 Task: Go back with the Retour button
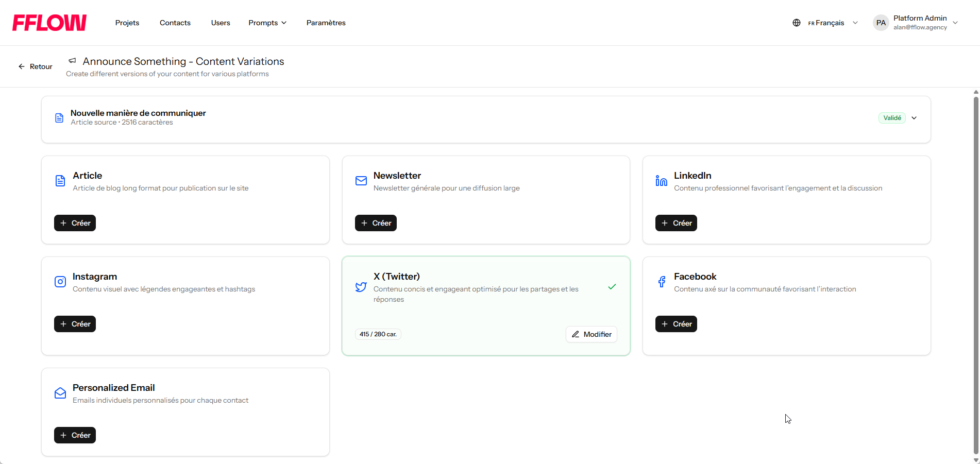(x=36, y=66)
